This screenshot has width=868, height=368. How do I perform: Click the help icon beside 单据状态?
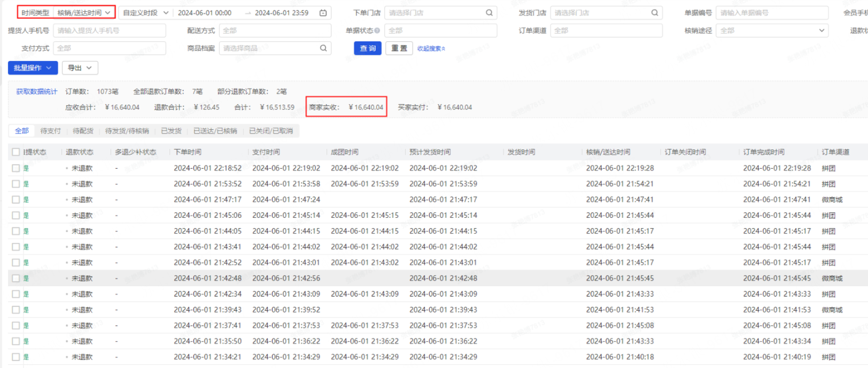(377, 30)
